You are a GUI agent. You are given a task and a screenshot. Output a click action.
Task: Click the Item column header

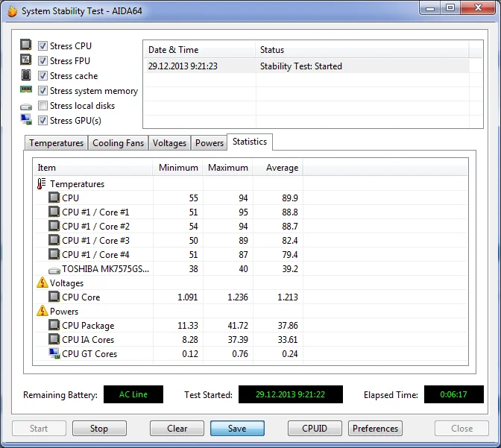click(x=92, y=168)
